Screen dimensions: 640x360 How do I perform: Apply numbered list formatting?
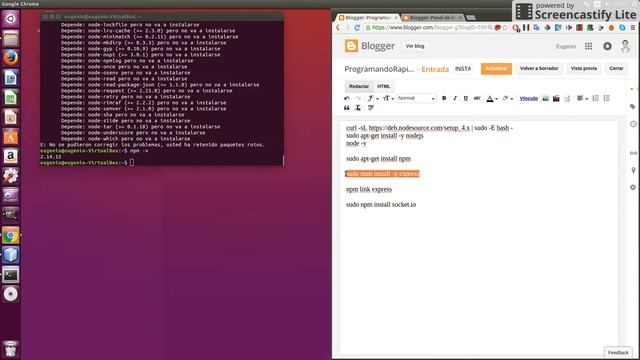[x=596, y=98]
